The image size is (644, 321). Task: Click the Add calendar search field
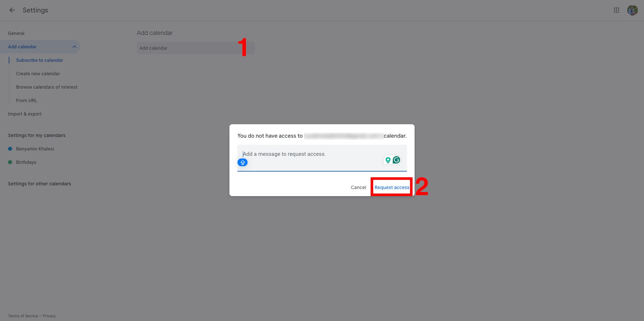pyautogui.click(x=188, y=48)
